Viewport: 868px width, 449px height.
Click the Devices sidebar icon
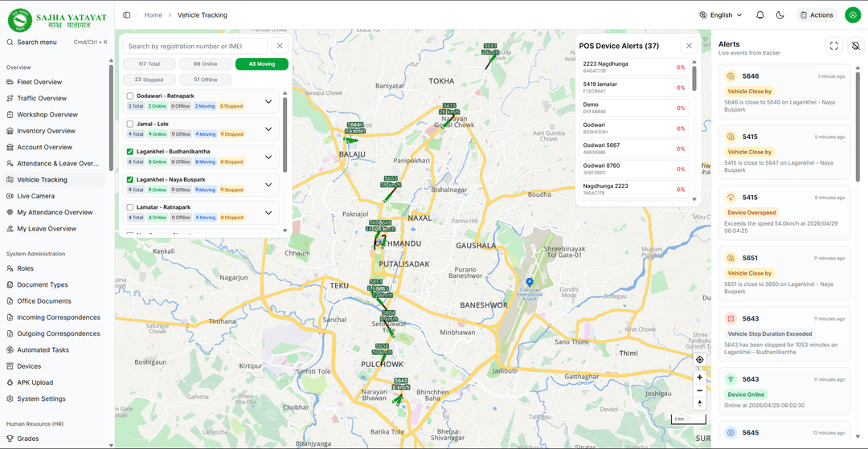[x=10, y=366]
